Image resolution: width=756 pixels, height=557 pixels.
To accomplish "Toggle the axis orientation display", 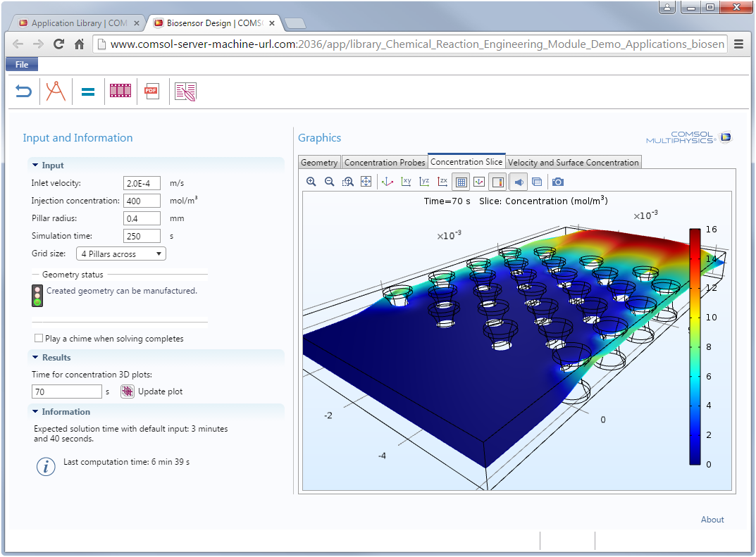I will [479, 182].
